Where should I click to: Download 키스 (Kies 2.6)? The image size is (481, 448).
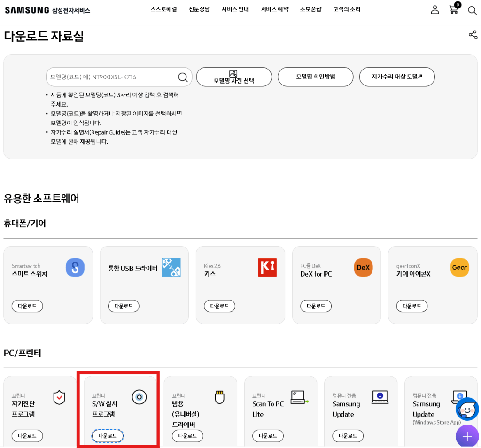point(220,306)
